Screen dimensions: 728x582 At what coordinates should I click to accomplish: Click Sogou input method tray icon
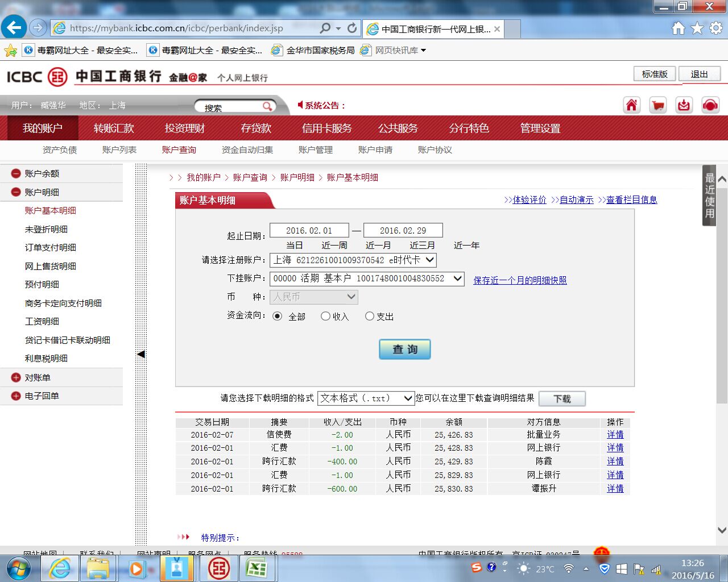(x=477, y=567)
